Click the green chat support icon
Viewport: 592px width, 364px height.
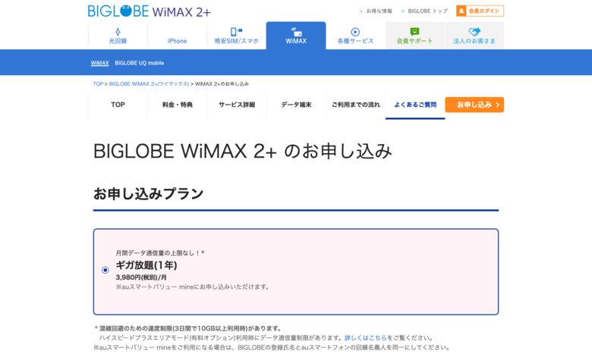pos(414,32)
